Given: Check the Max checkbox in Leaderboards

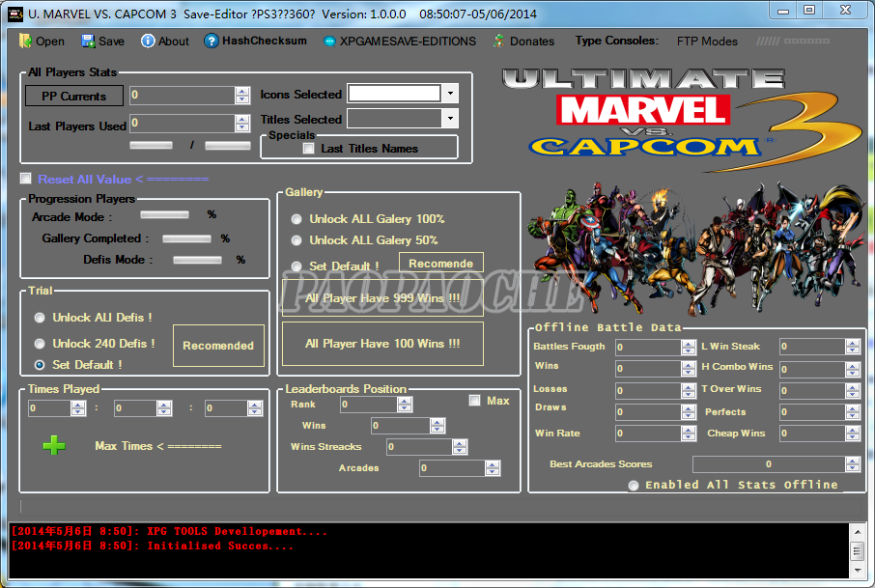Looking at the screenshot, I should coord(475,400).
